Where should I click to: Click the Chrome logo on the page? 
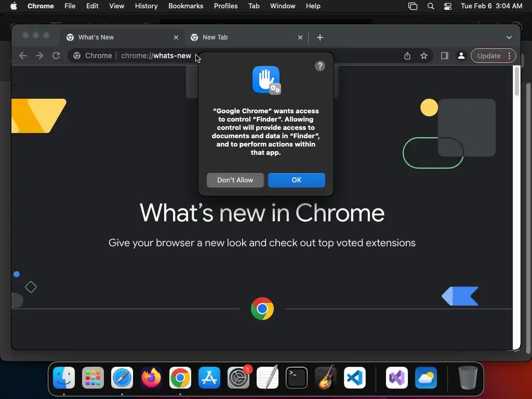(262, 309)
